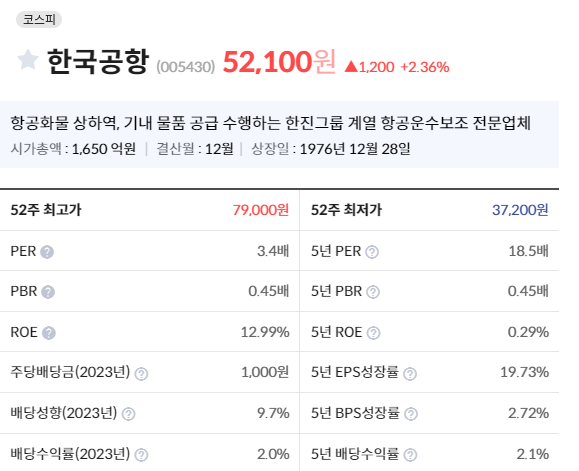Click the market cap value 1,650 억원

click(x=104, y=149)
